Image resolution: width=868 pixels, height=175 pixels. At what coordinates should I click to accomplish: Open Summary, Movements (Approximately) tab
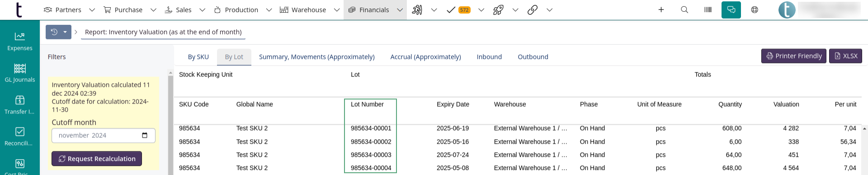[317, 57]
